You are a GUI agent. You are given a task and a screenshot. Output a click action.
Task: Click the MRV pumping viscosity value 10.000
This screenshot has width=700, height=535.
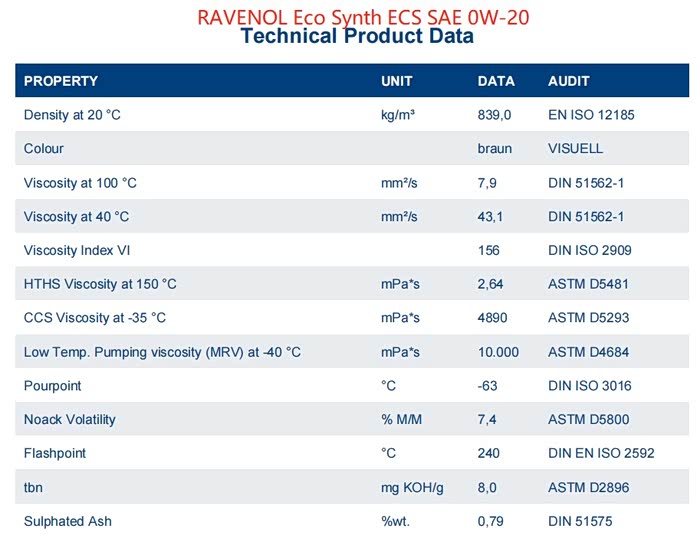click(498, 352)
